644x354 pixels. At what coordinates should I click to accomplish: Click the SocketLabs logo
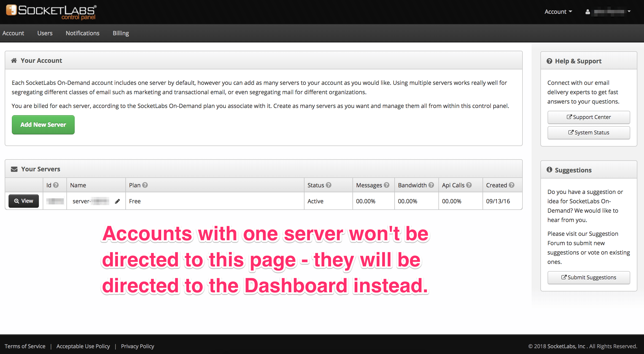[51, 12]
